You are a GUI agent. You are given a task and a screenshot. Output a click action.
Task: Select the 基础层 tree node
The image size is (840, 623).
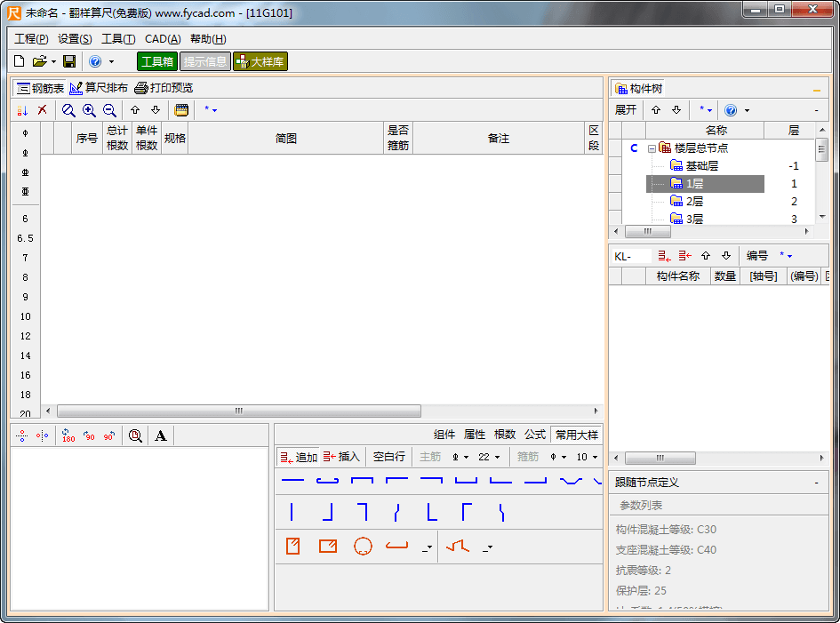click(x=702, y=166)
